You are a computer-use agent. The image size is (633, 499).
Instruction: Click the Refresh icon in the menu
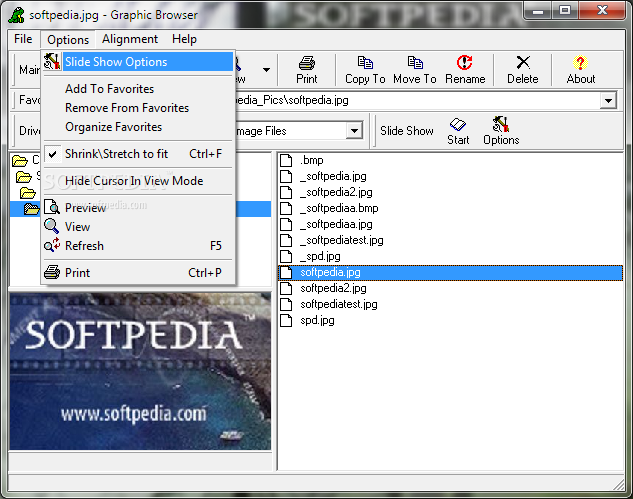pyautogui.click(x=52, y=245)
